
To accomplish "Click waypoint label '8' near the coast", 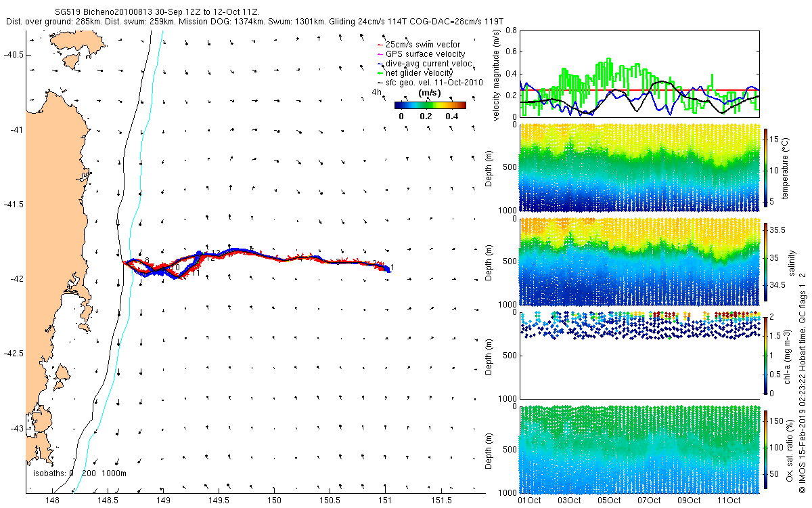I will (x=146, y=261).
